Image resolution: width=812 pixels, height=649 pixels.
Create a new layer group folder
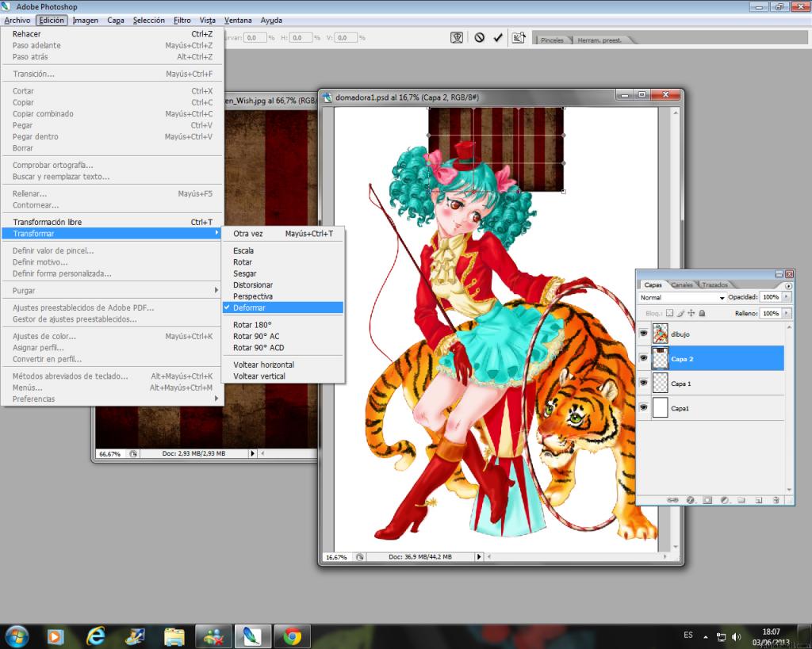(x=741, y=500)
